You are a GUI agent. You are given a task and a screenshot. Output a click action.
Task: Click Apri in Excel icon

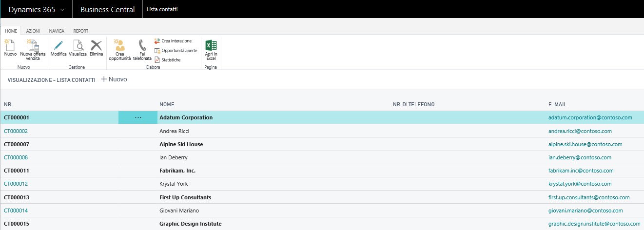(x=211, y=45)
